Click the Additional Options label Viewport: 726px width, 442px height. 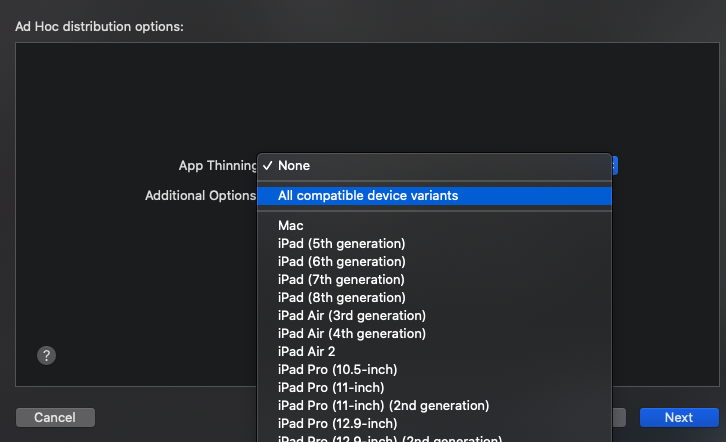[x=200, y=196]
